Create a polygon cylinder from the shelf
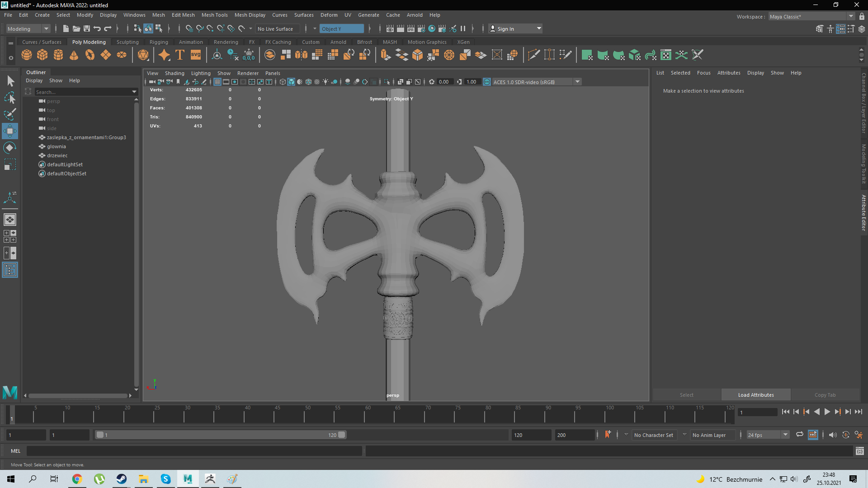868x488 pixels. [58, 55]
